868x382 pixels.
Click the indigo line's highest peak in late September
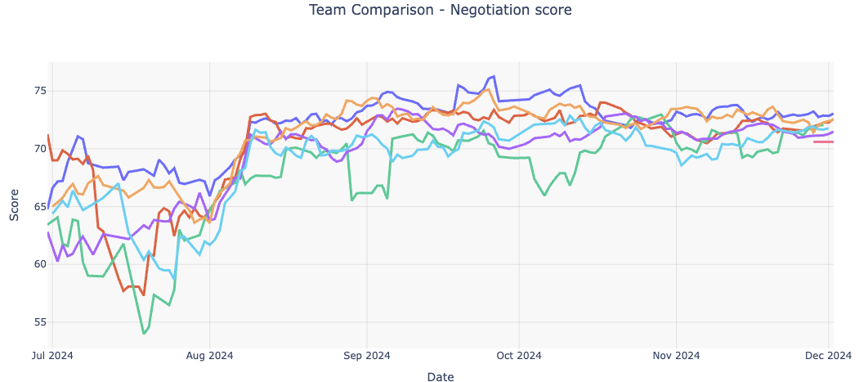pos(494,77)
